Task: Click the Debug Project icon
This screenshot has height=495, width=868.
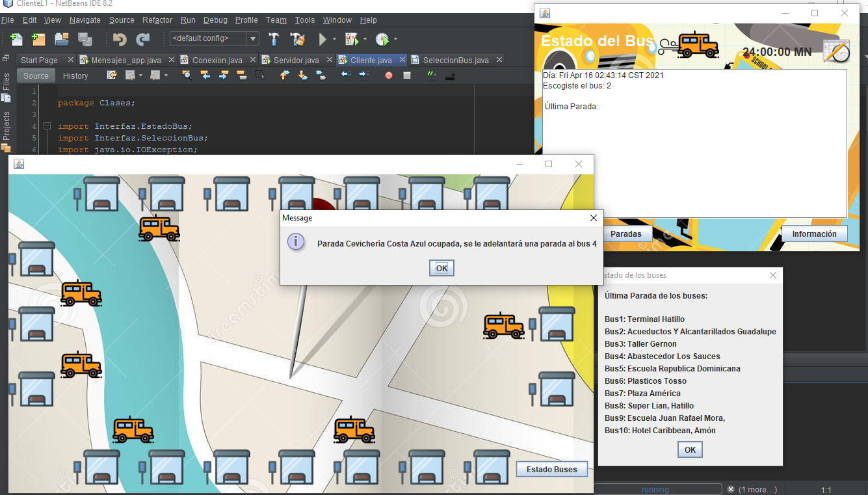Action: click(x=351, y=39)
